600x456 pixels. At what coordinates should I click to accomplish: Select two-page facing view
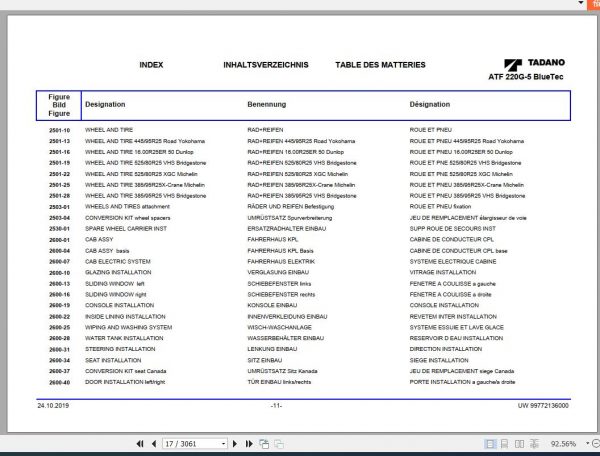coord(519,444)
